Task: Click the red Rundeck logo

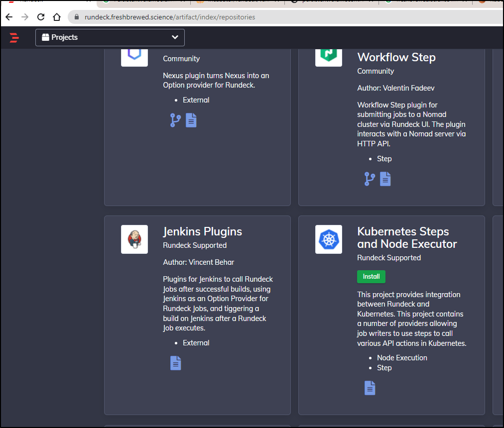Action: 14,38
